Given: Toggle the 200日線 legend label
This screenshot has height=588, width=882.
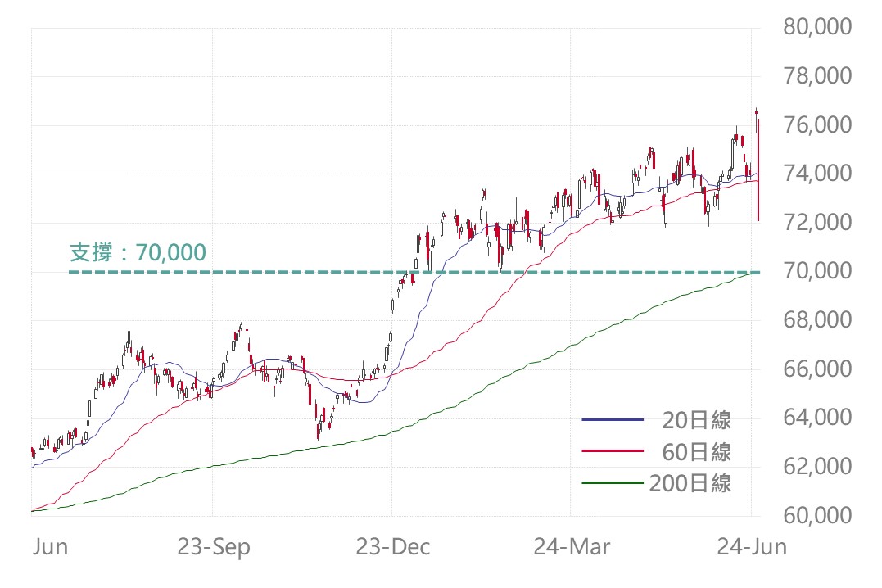Looking at the screenshot, I should (x=690, y=483).
